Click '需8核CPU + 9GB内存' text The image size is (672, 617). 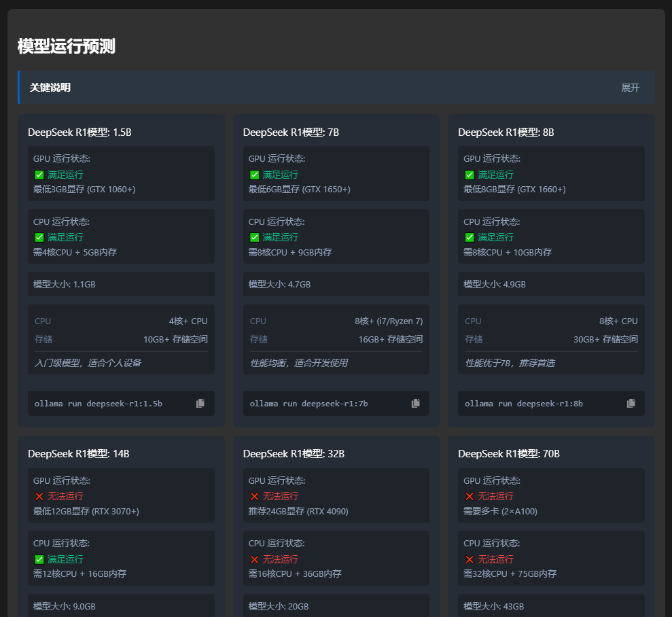coord(290,252)
